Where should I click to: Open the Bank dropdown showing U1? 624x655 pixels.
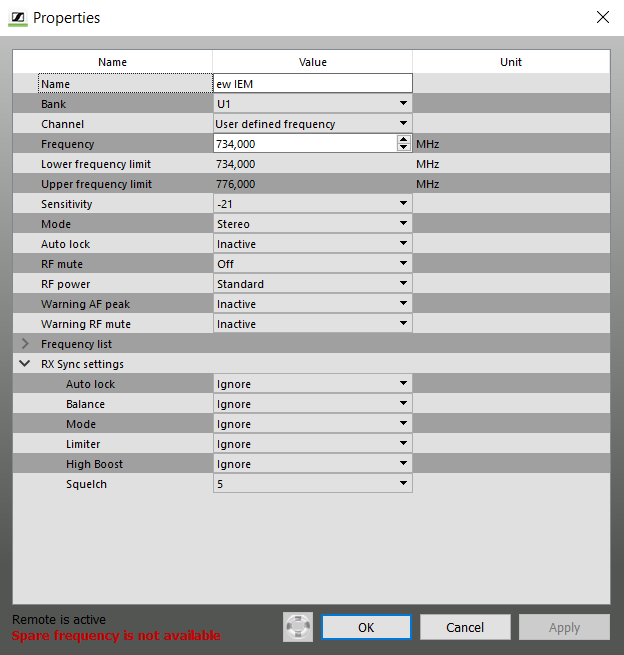point(312,104)
